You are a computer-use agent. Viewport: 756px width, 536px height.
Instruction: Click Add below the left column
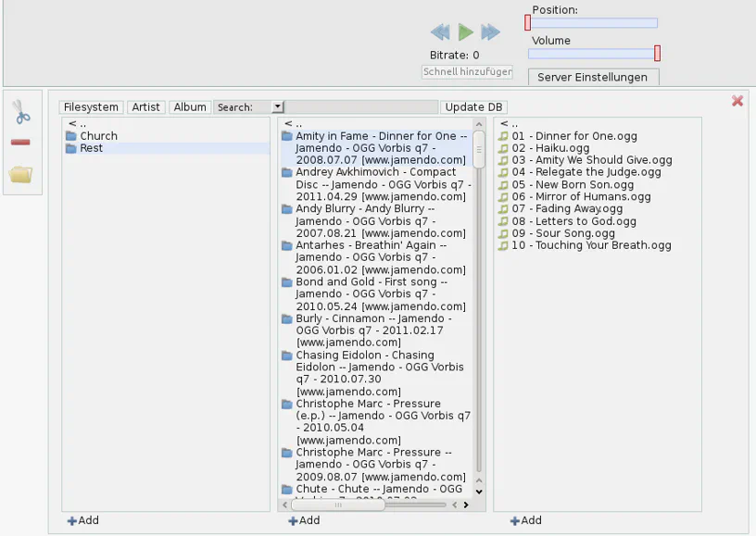[x=83, y=520]
